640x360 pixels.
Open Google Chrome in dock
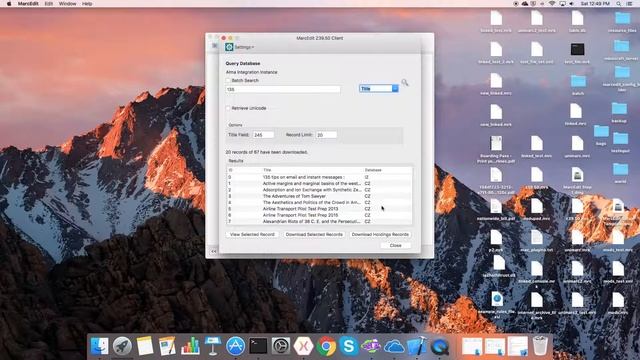(x=326, y=346)
